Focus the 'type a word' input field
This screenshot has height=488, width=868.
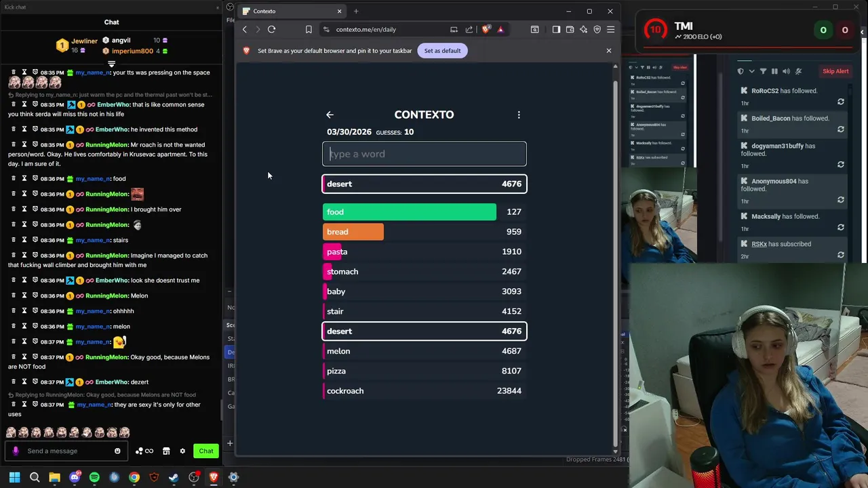pos(425,154)
